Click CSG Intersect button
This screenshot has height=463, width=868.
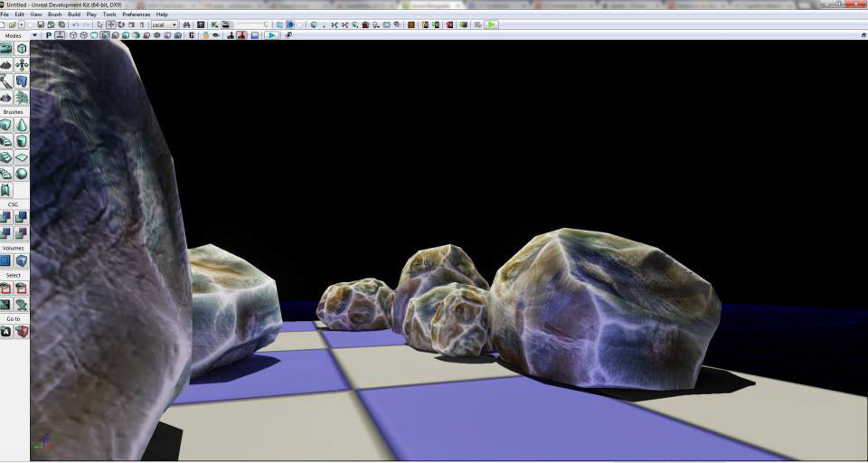(x=5, y=232)
